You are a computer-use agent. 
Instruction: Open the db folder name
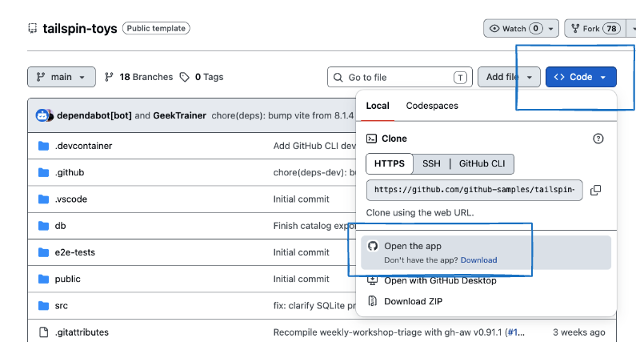[60, 226]
